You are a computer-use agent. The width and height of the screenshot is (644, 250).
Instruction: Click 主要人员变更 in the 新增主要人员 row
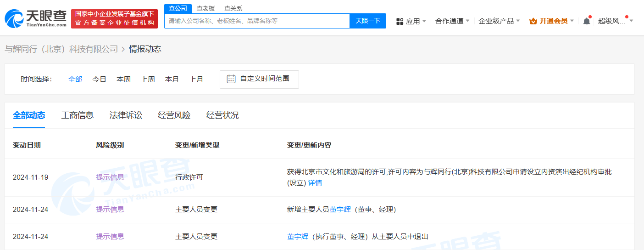196,210
